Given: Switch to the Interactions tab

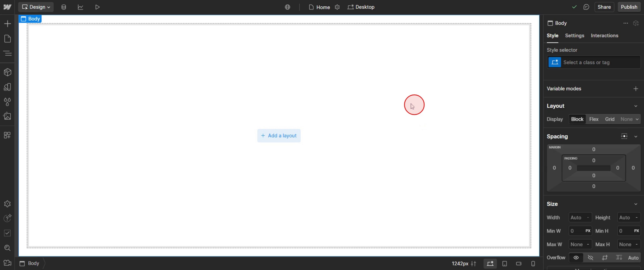Looking at the screenshot, I should [x=604, y=36].
